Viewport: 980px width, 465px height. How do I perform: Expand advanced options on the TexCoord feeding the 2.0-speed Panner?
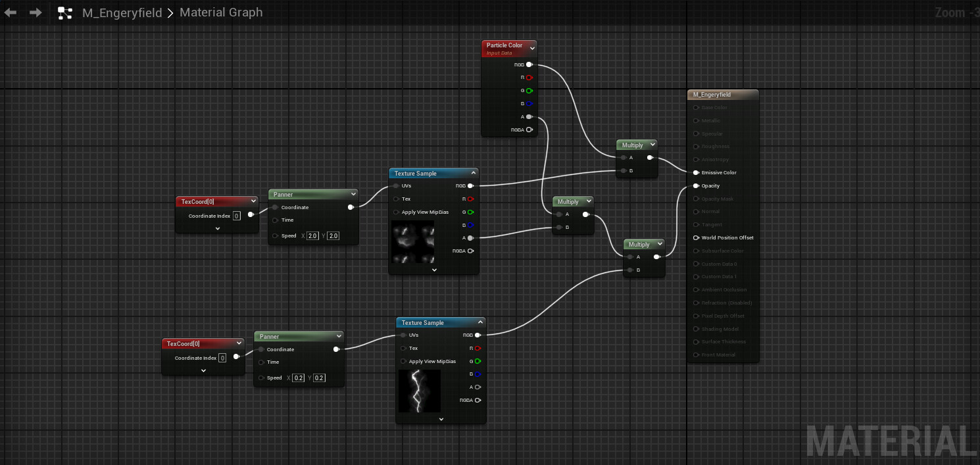[x=218, y=228]
